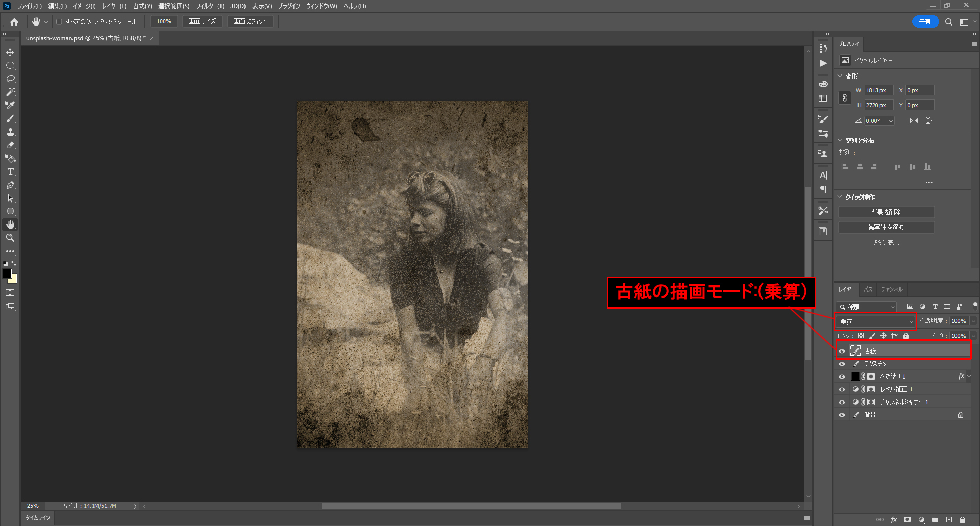Select the Zoom tool in toolbar

point(10,238)
